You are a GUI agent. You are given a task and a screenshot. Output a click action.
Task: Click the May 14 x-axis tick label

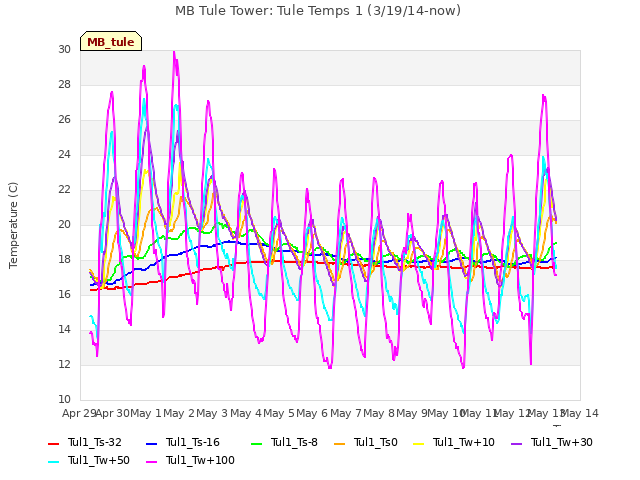point(580,413)
